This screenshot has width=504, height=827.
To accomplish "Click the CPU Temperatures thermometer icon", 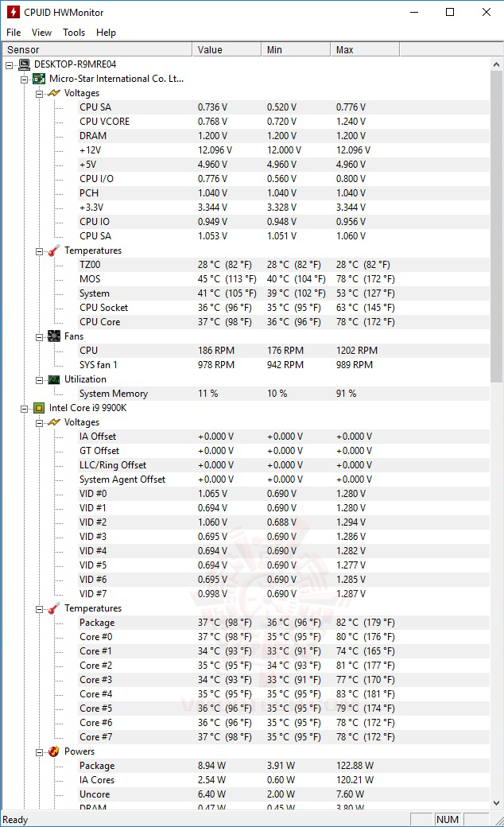I will (x=54, y=608).
